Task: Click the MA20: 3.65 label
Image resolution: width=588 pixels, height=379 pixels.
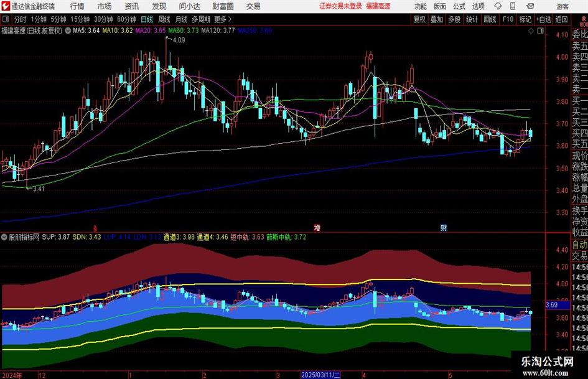Action: (151, 30)
